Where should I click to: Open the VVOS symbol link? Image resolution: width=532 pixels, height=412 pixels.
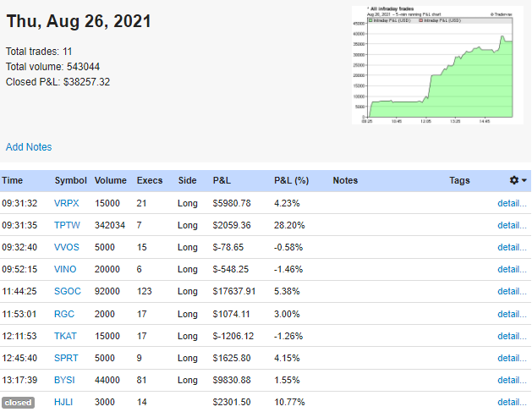67,247
